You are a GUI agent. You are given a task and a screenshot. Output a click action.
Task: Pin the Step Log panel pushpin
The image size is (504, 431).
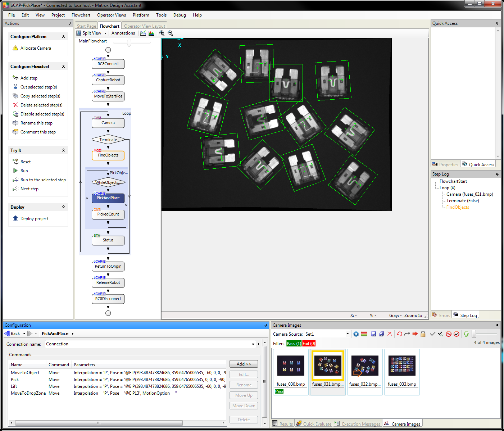(x=497, y=174)
